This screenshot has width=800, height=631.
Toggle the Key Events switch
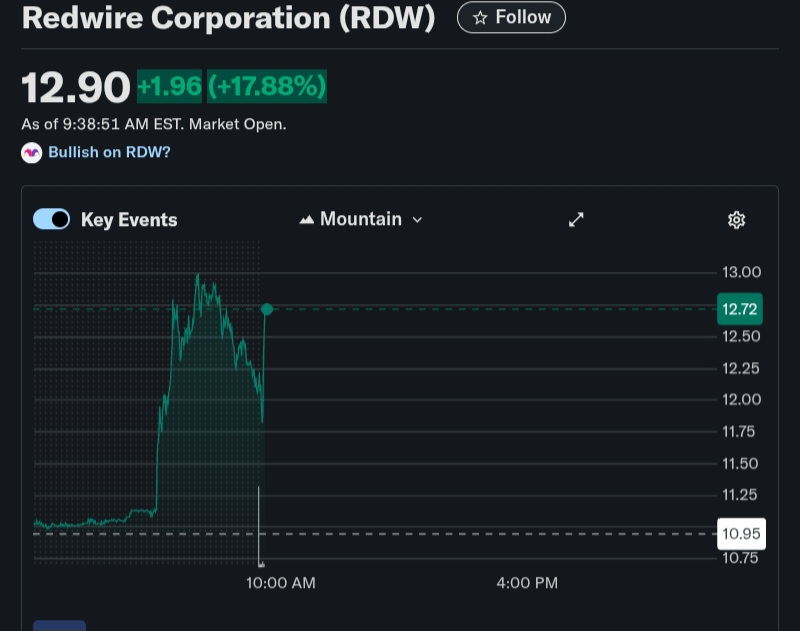pyautogui.click(x=52, y=219)
